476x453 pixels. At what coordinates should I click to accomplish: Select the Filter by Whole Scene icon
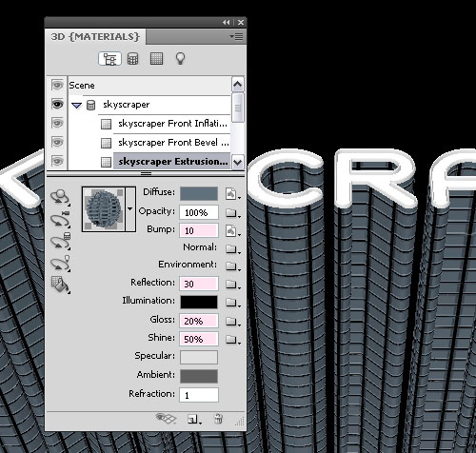(x=109, y=59)
